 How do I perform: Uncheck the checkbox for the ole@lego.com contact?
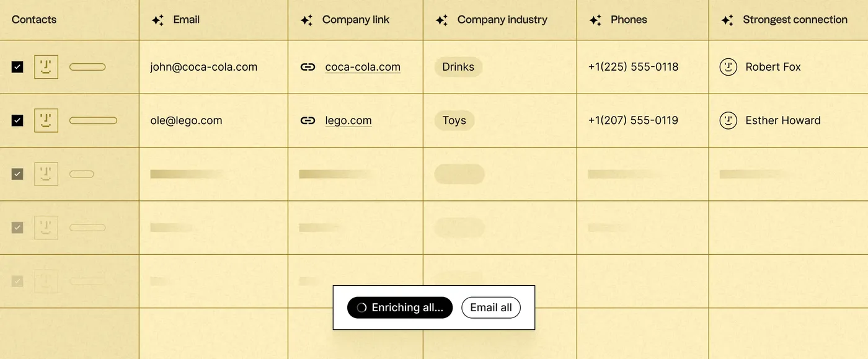click(17, 120)
